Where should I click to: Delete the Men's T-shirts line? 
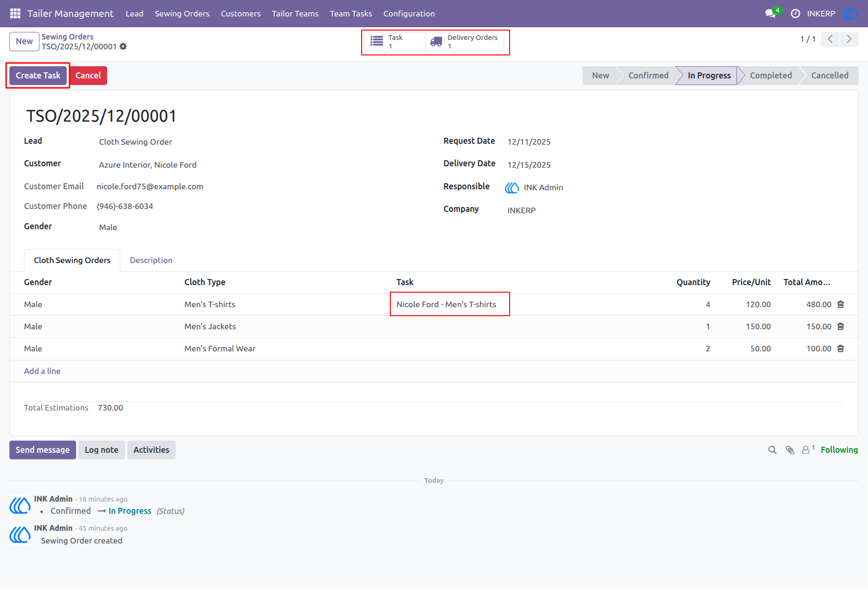841,304
